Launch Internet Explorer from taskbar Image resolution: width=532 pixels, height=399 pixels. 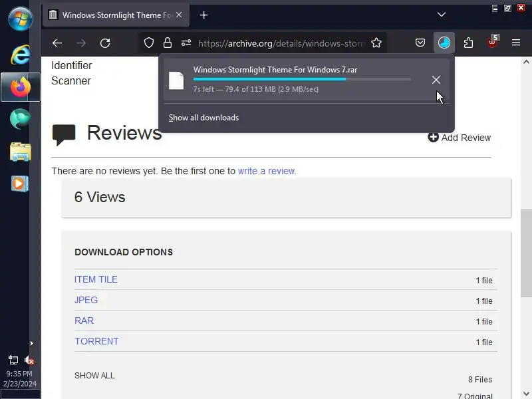[20, 55]
